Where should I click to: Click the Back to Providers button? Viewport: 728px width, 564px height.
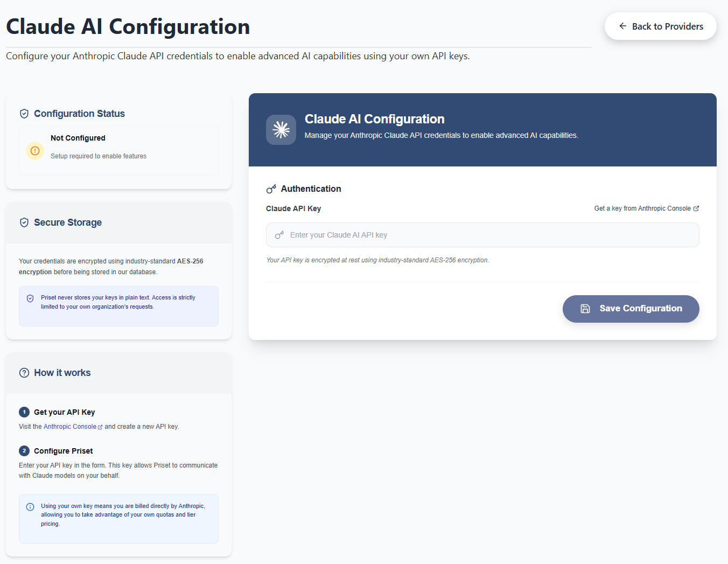(661, 26)
